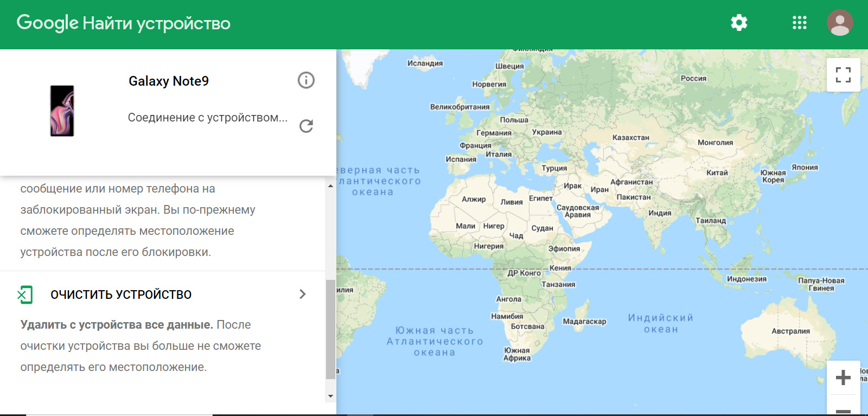The height and width of the screenshot is (416, 868).
Task: Toggle fullscreen map view
Action: (843, 75)
